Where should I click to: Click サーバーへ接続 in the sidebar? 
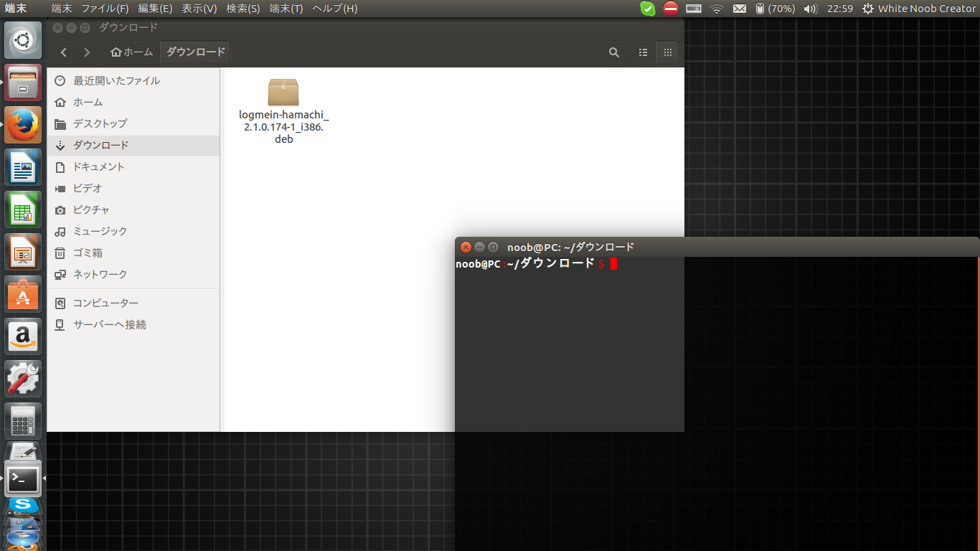133,324
